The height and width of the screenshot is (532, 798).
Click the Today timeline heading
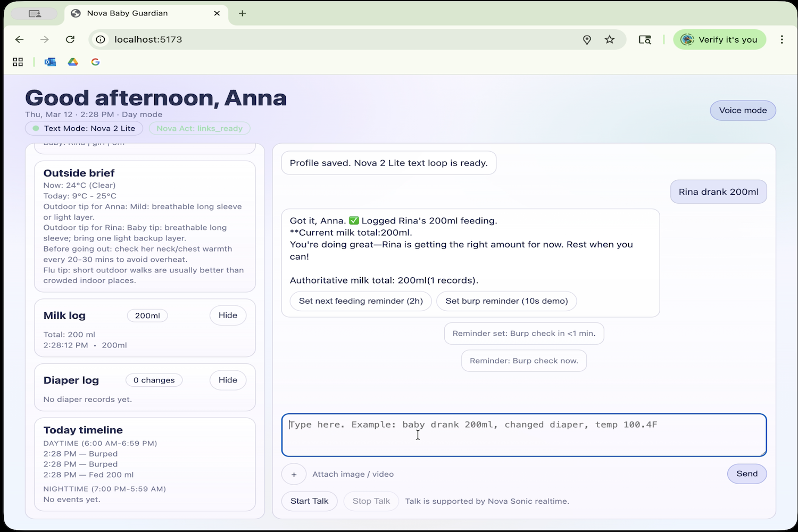(83, 430)
